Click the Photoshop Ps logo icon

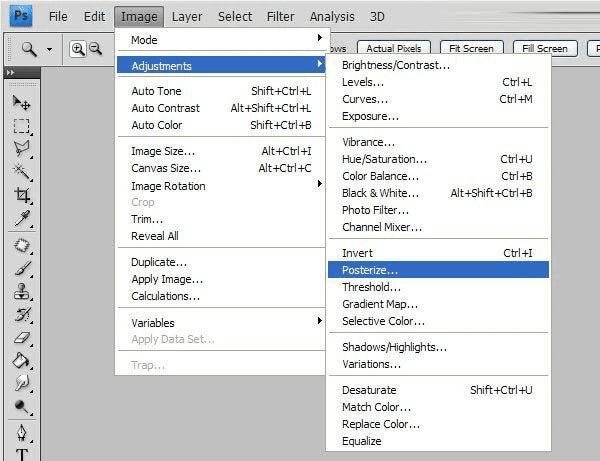point(21,16)
